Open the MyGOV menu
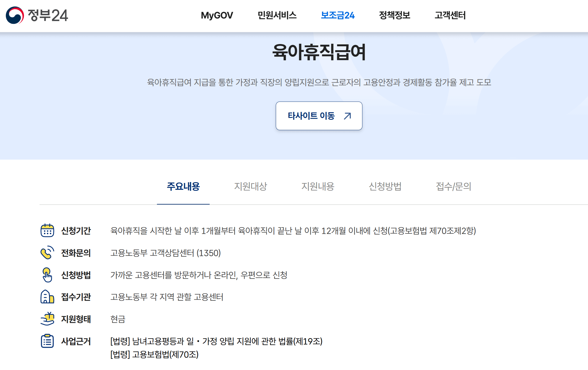The width and height of the screenshot is (588, 370). click(217, 15)
